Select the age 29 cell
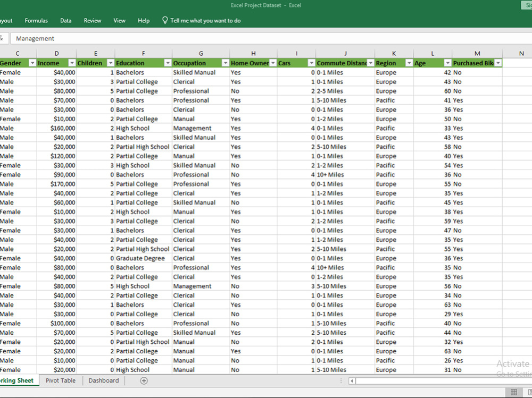532x398 pixels. [433, 314]
